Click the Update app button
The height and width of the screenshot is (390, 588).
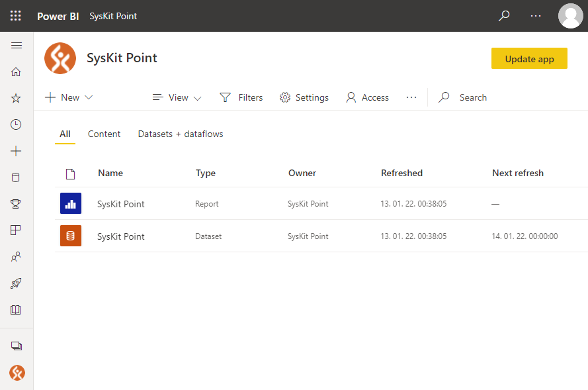coord(529,58)
